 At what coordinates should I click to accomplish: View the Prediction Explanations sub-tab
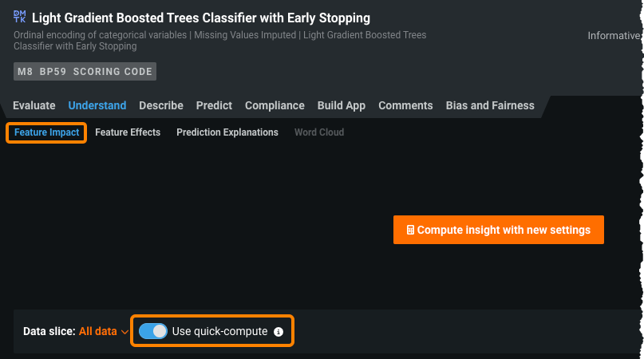[227, 132]
